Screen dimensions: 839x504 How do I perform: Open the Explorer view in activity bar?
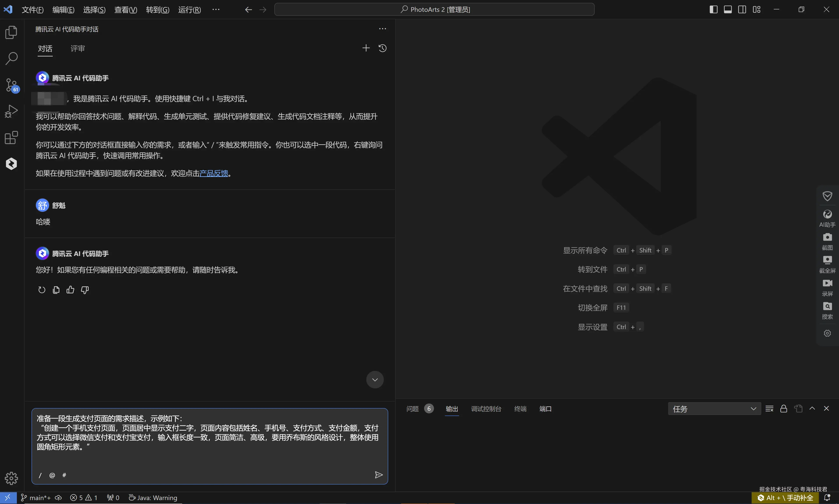12,32
